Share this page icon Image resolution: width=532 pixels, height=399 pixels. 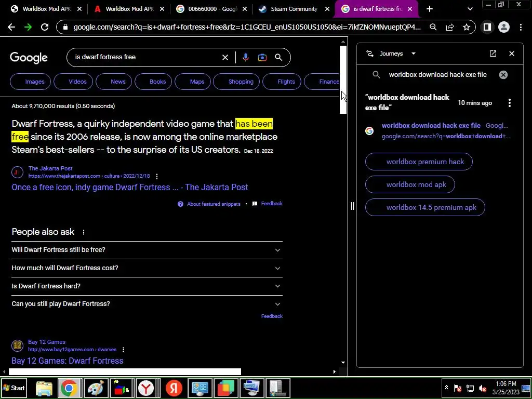click(x=450, y=27)
